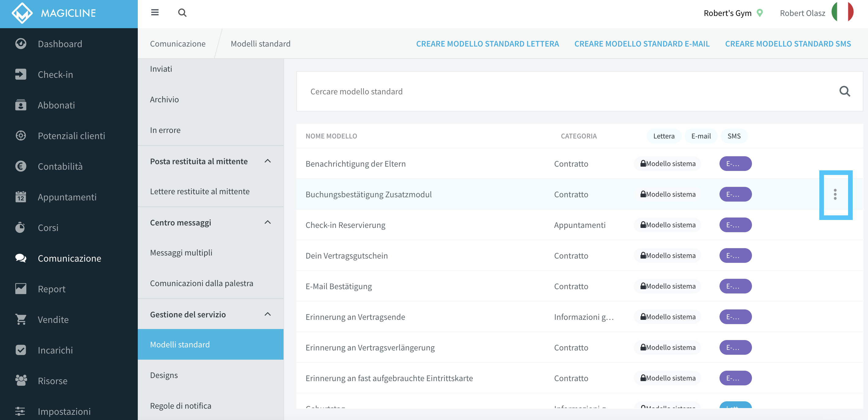Click the magnifier in the model search box

pyautogui.click(x=844, y=91)
